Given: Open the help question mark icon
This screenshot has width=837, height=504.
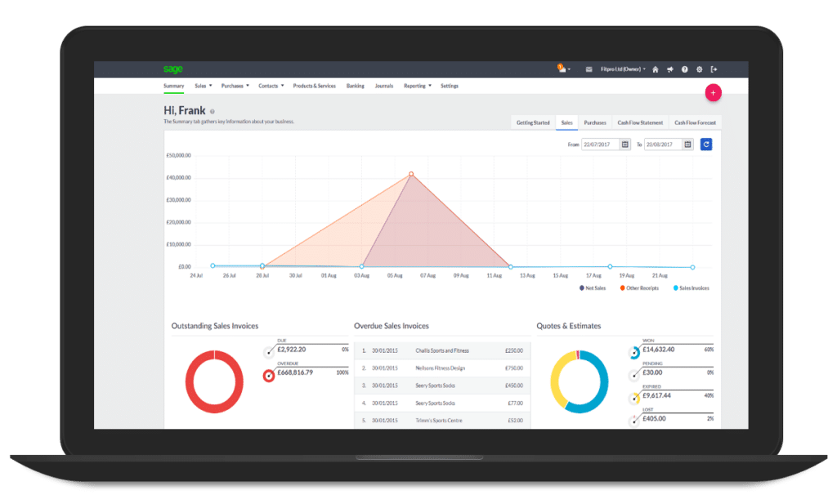Looking at the screenshot, I should 684,69.
